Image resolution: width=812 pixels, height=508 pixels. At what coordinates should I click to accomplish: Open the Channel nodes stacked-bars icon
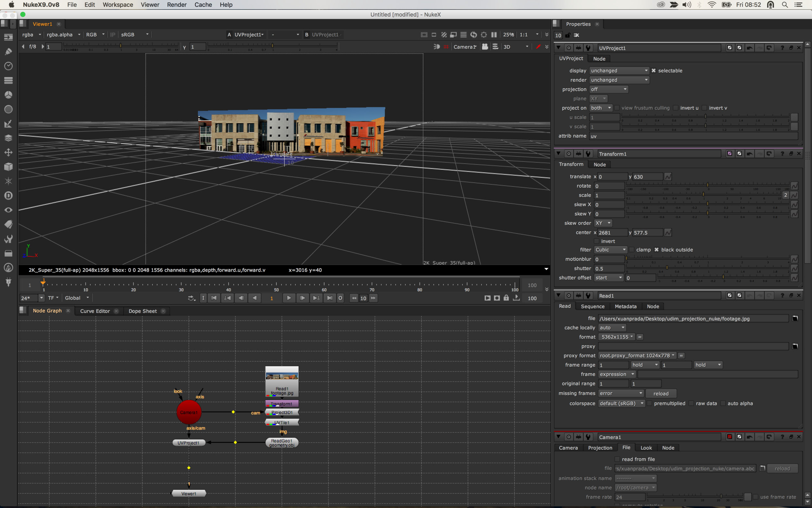tap(8, 80)
